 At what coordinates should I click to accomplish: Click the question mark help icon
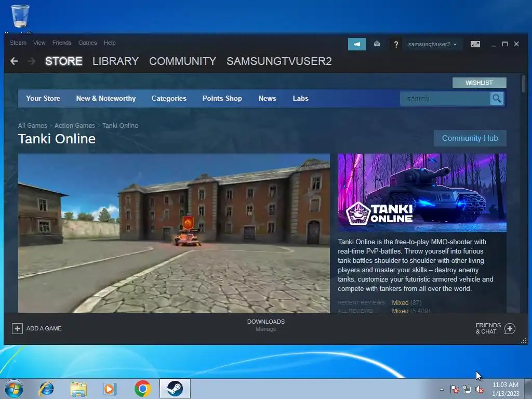click(x=395, y=45)
